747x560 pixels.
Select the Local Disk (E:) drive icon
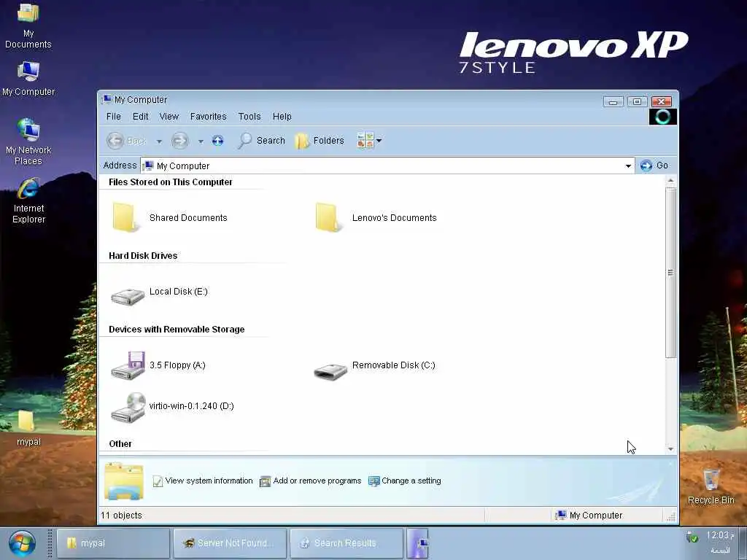click(127, 296)
